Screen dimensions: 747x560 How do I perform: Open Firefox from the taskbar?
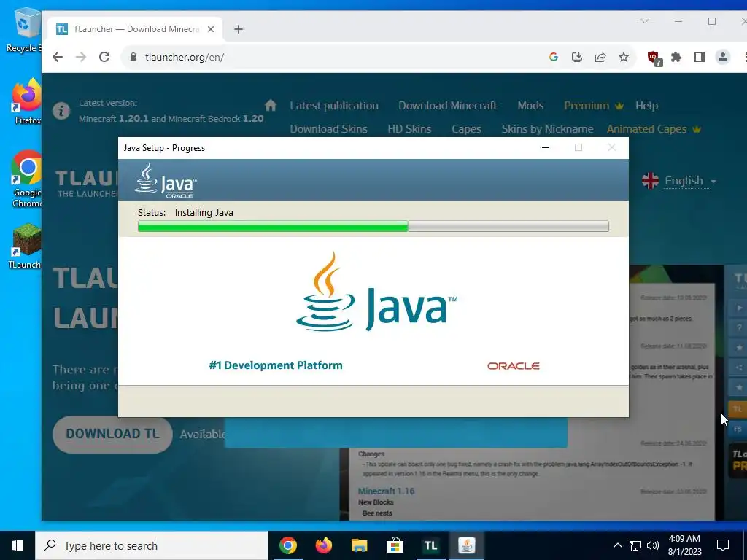[323, 545]
